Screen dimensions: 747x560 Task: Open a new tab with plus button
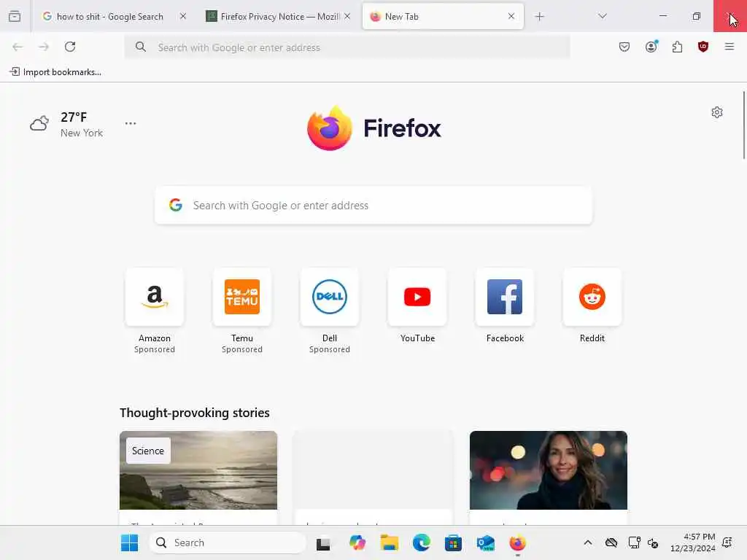pos(539,17)
